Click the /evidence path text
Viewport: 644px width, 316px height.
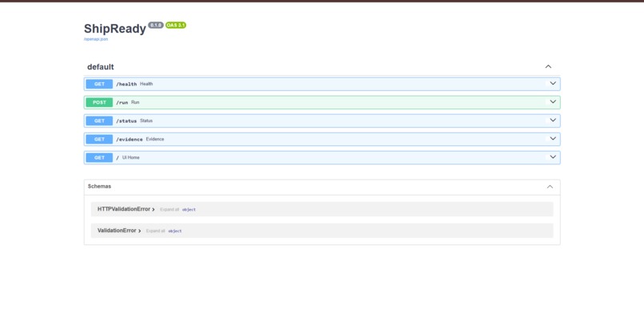[129, 140]
